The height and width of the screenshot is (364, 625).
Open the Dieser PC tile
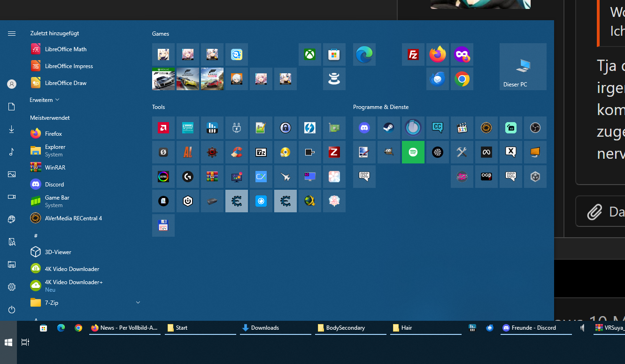pos(523,67)
